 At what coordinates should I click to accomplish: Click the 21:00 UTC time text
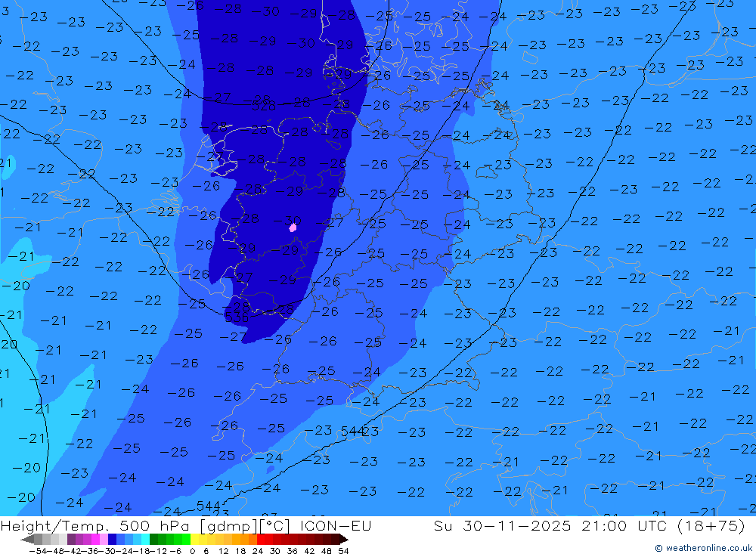point(624,525)
